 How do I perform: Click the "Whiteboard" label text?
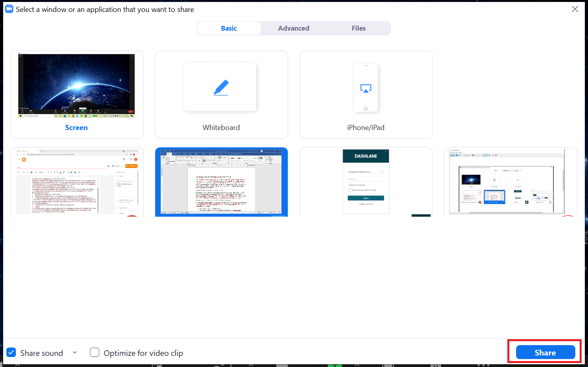click(221, 128)
